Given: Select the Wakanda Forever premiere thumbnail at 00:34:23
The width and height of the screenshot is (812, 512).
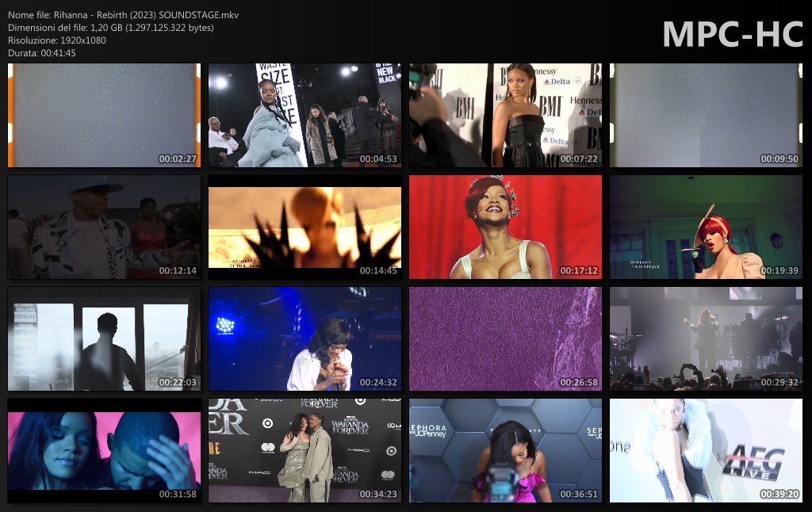Looking at the screenshot, I should [x=304, y=450].
